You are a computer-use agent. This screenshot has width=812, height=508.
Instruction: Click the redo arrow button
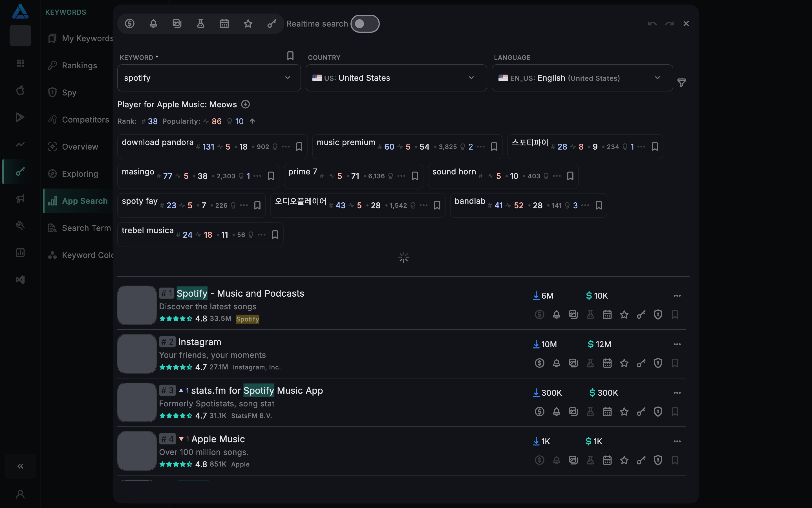click(669, 23)
